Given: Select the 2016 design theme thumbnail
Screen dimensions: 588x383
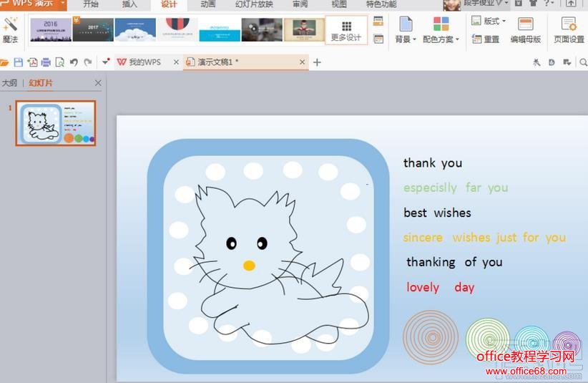Looking at the screenshot, I should click(50, 29).
